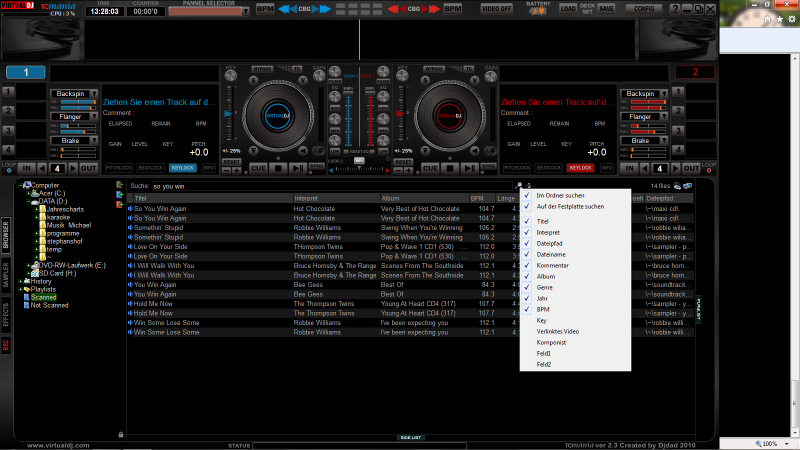Enable 'Verlinktes Video' in the search menu
Image resolution: width=800 pixels, height=450 pixels.
click(575, 332)
